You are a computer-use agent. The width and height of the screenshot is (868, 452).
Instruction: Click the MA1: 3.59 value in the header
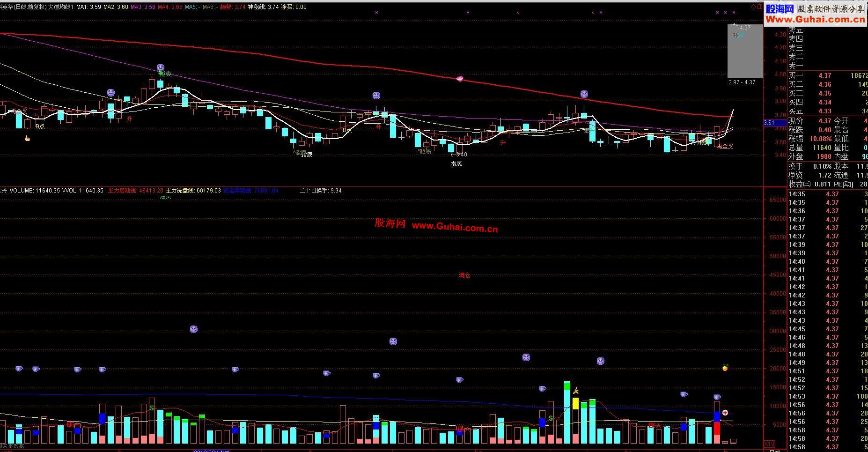point(88,7)
